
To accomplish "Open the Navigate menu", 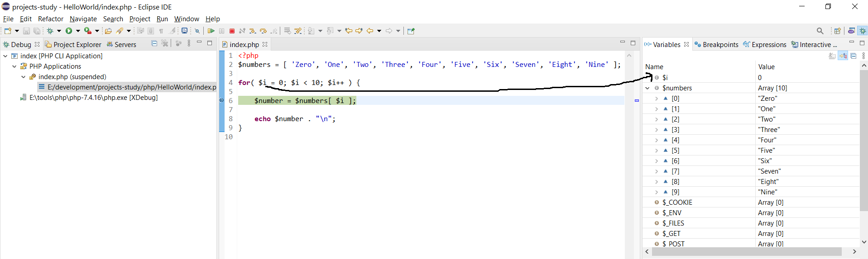I will coord(83,19).
